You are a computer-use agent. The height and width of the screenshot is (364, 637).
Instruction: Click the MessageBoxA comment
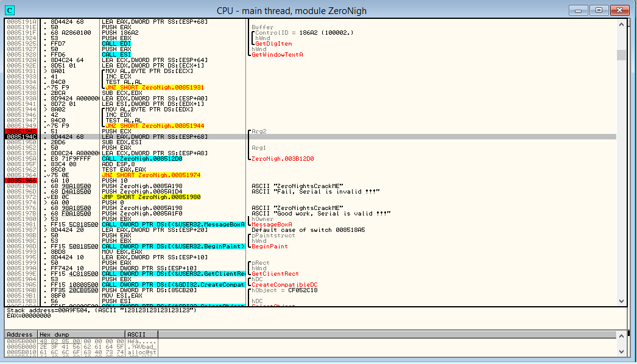click(x=272, y=225)
